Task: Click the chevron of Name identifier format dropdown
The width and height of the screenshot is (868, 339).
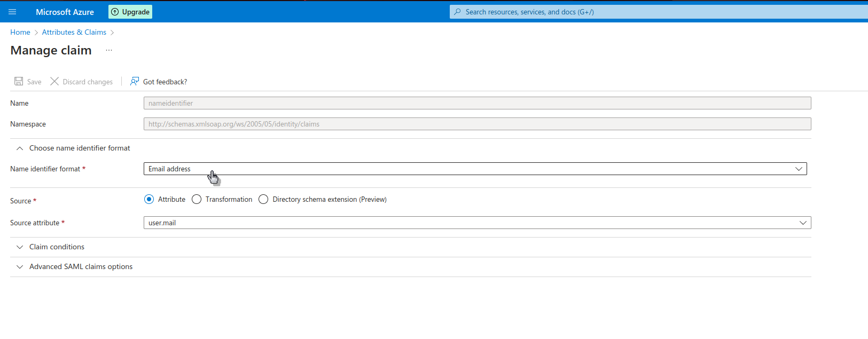Action: [x=799, y=169]
